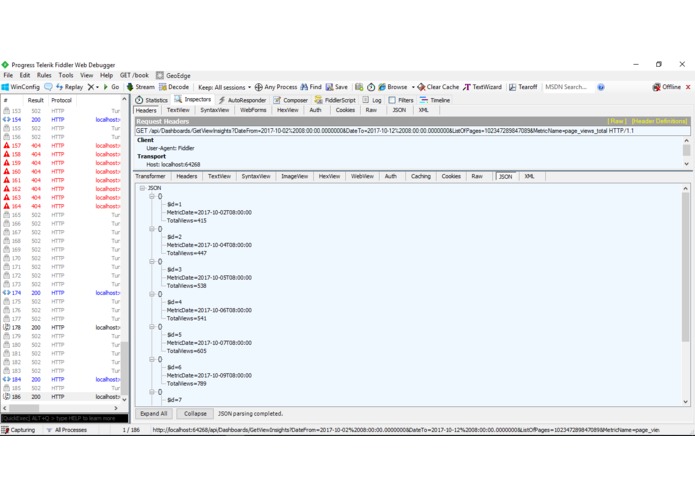Switch to the Composer tab

[290, 100]
